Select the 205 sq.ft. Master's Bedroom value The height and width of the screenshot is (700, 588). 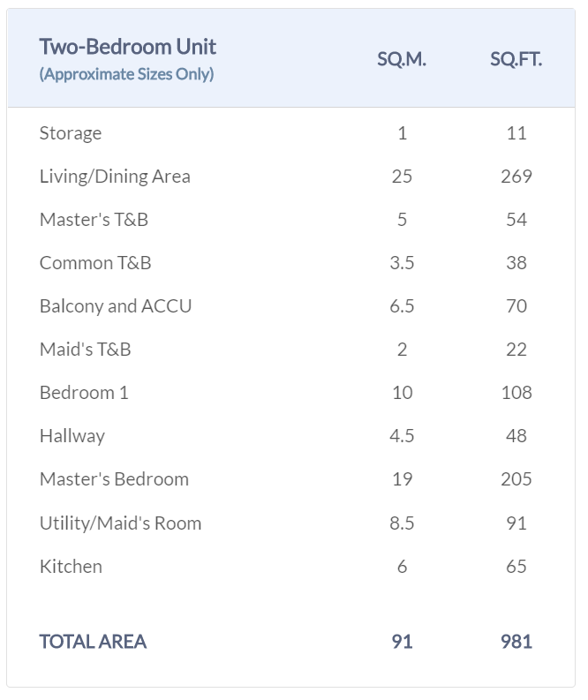coord(516,479)
